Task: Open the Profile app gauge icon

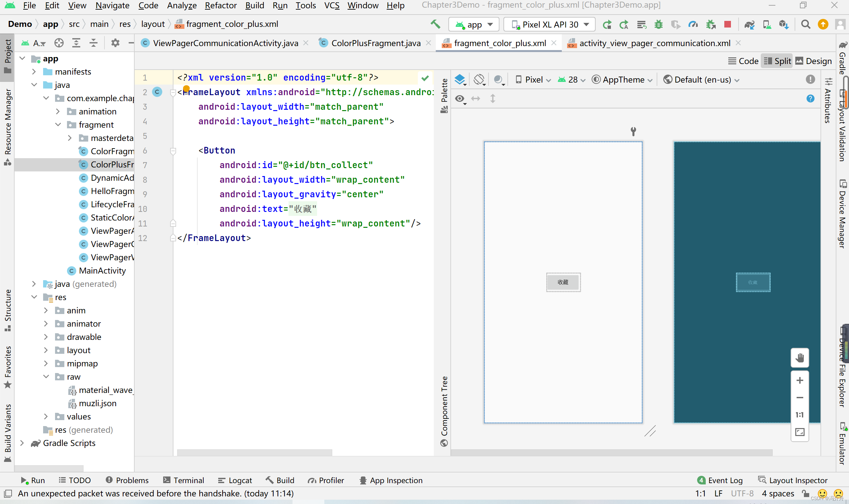Action: [693, 25]
